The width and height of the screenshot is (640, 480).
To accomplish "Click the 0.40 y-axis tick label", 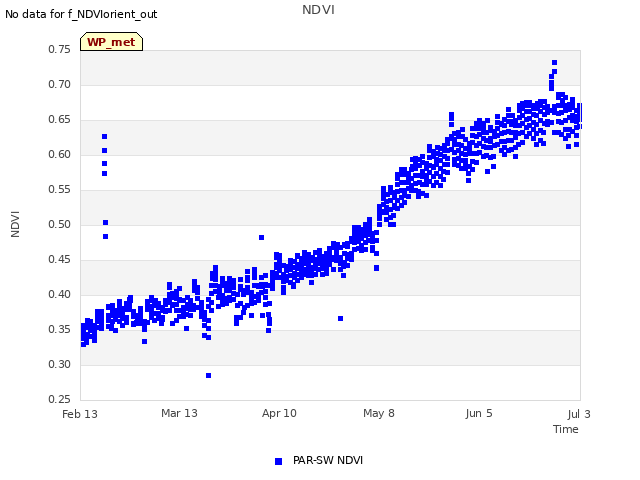I will pos(60,294).
